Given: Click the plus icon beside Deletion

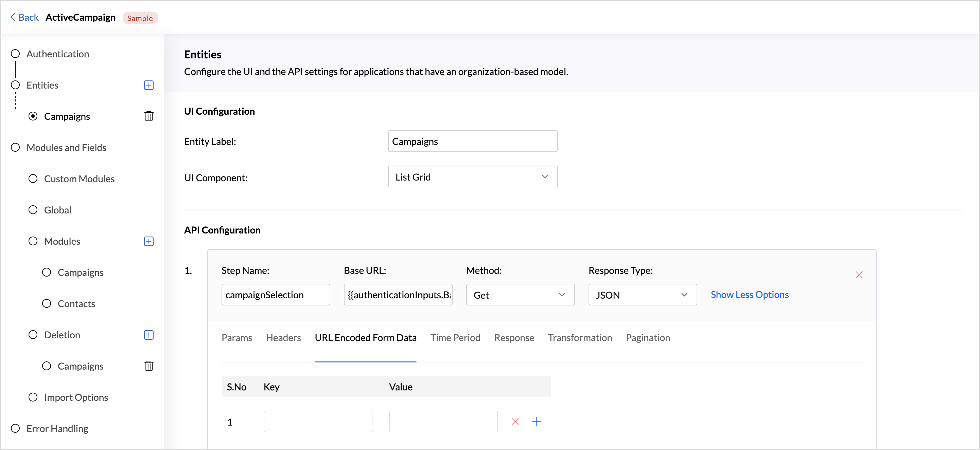Looking at the screenshot, I should [149, 335].
